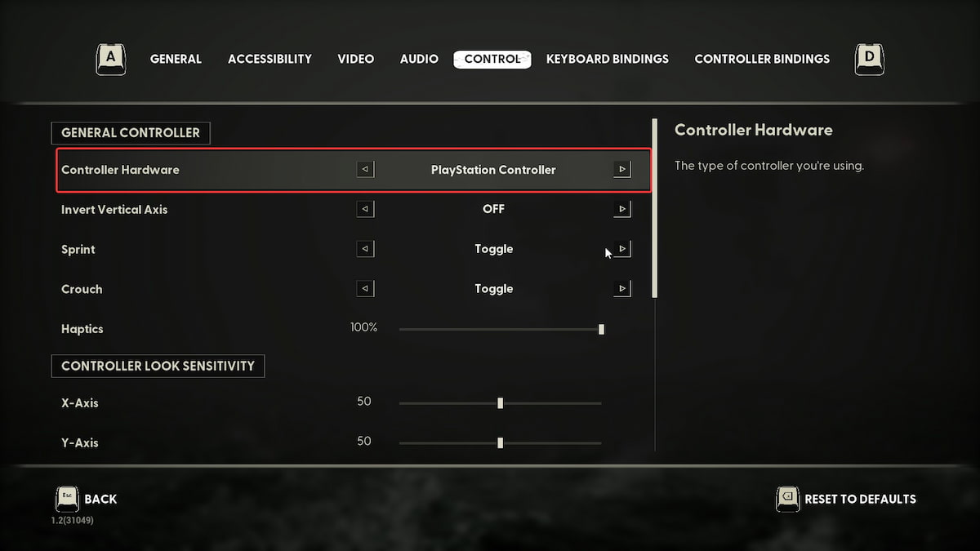The image size is (980, 551).
Task: Click the D key next-tab icon
Action: click(x=869, y=59)
